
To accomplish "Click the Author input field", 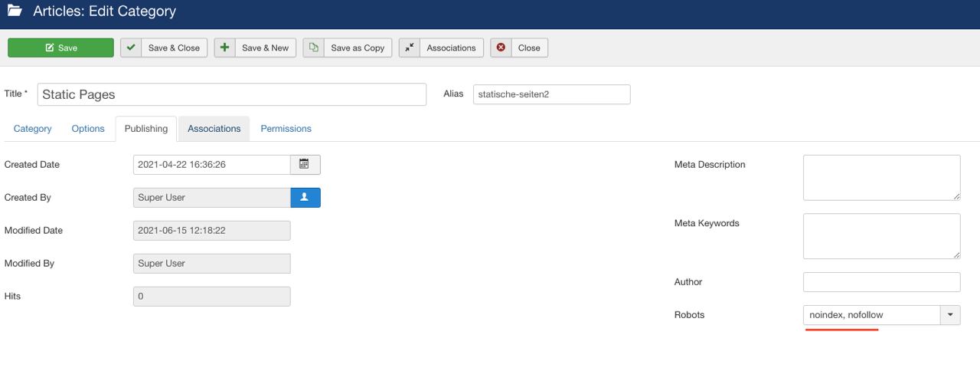I will [x=881, y=282].
